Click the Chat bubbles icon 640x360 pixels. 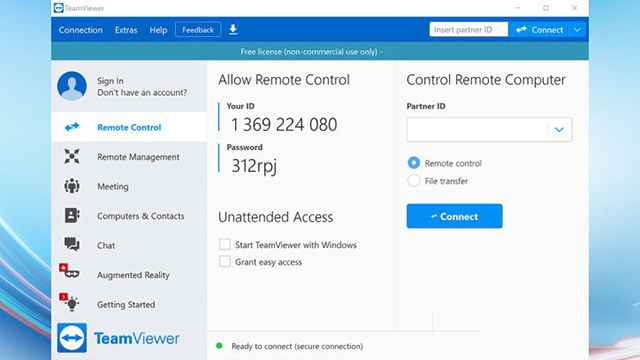click(x=72, y=244)
